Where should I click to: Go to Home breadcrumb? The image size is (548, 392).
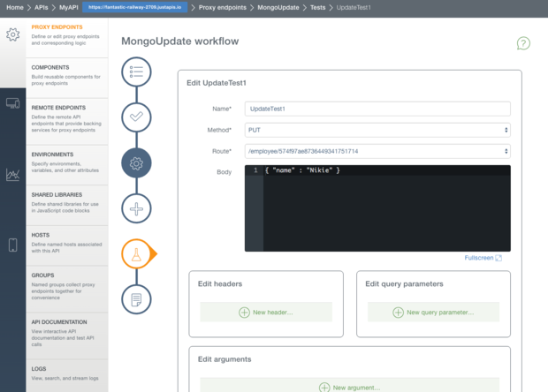coord(15,7)
